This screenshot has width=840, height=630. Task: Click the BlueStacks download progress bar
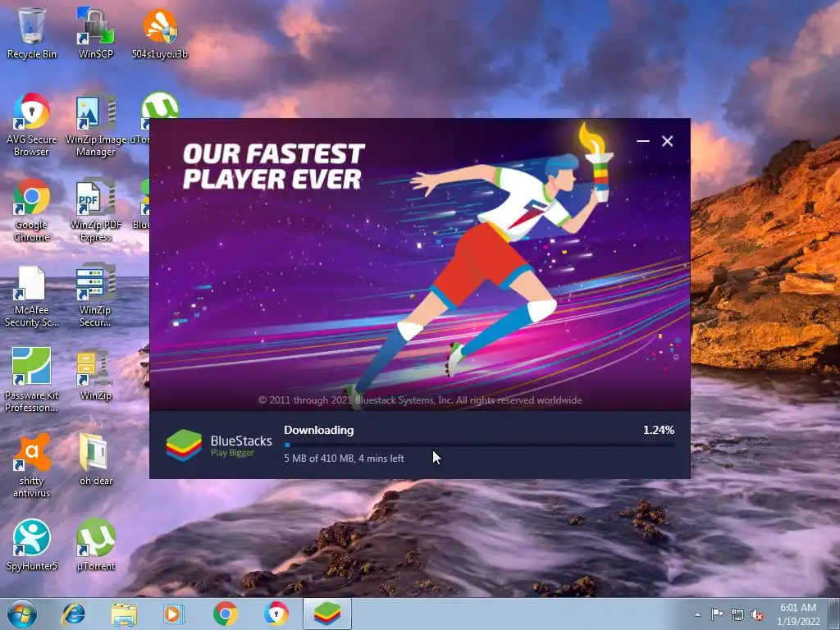pos(479,445)
